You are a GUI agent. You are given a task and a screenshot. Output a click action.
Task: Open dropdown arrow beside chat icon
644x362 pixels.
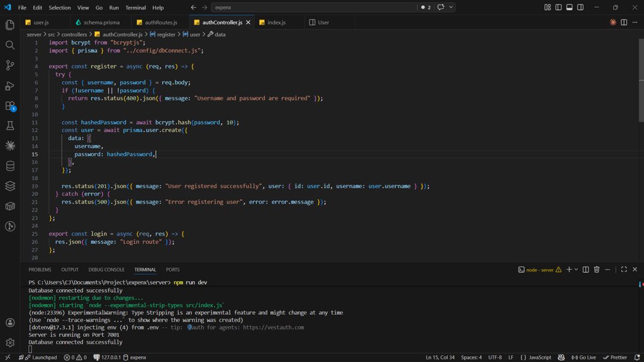451,7
